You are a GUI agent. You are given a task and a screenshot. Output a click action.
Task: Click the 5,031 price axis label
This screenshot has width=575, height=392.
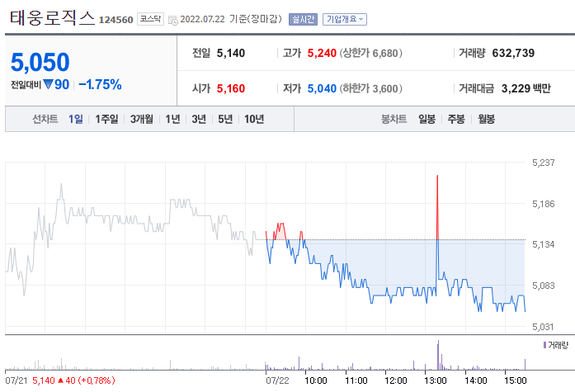[x=543, y=327]
